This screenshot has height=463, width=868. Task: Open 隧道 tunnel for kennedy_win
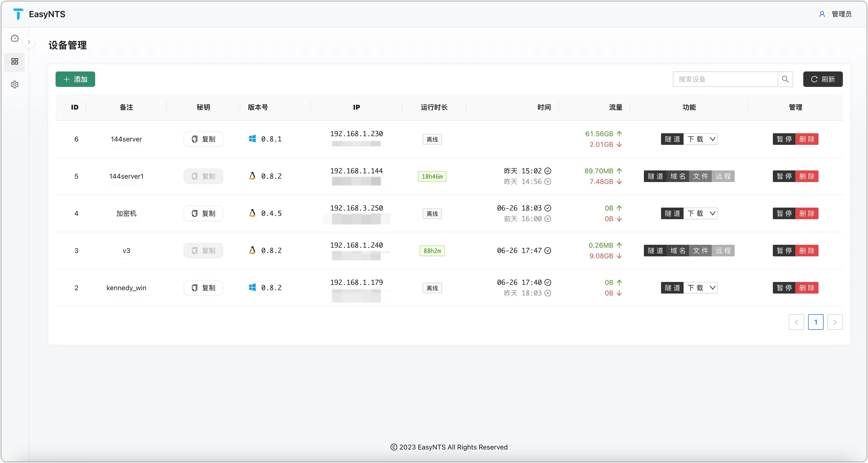(672, 288)
